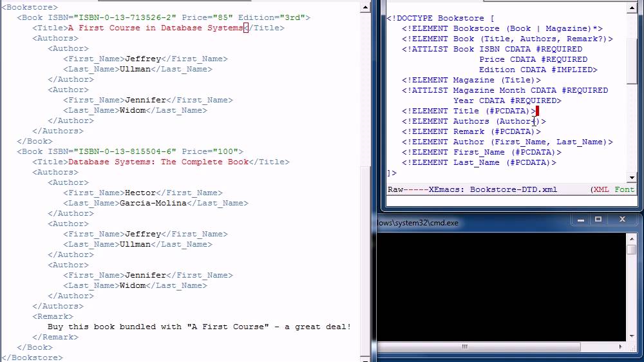Click the '(XML Font' mode indicator
The width and height of the screenshot is (644, 362).
(x=612, y=190)
